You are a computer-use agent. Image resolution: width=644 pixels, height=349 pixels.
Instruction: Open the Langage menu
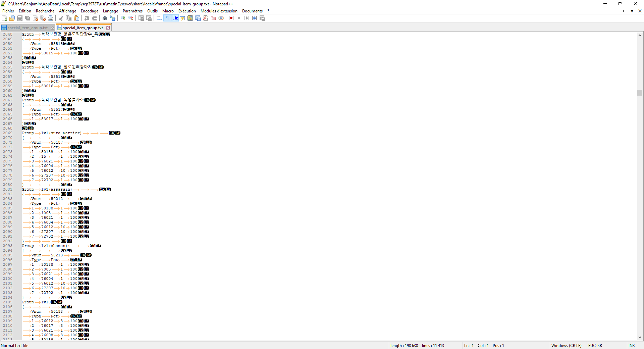[110, 11]
